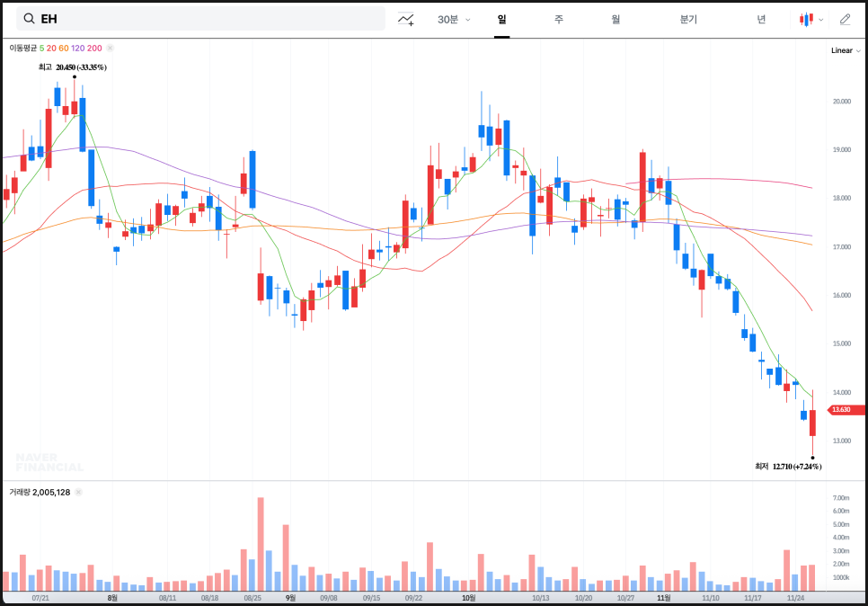Switch to the 년 yearly tab
The width and height of the screenshot is (868, 606).
(761, 19)
